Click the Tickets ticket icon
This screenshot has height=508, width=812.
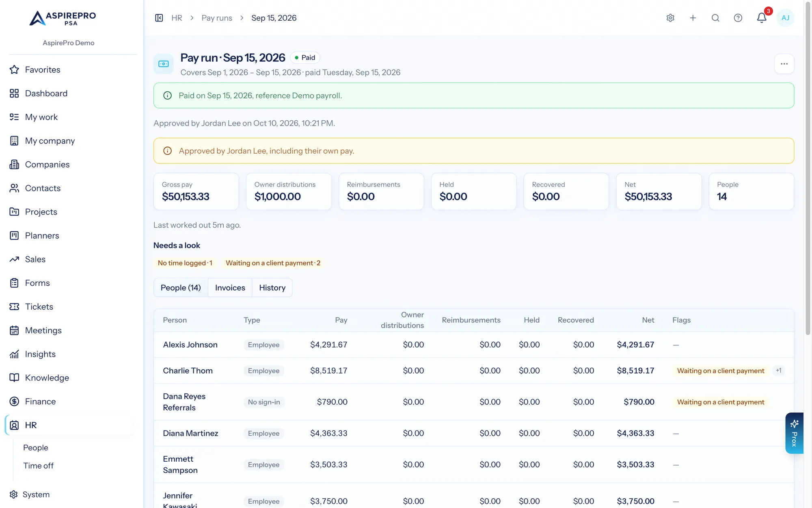pos(14,307)
